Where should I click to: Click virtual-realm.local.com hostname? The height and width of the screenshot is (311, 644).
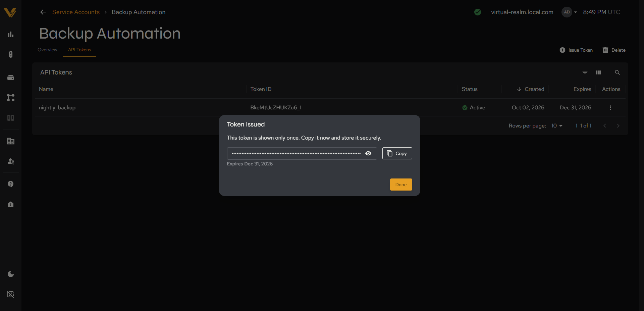pyautogui.click(x=522, y=12)
